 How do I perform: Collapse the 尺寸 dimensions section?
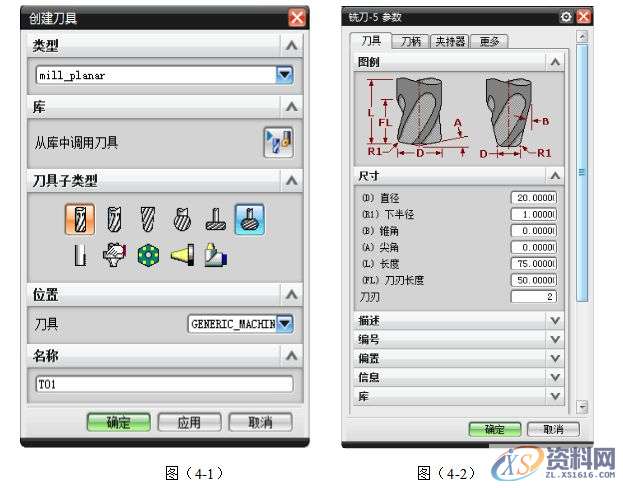click(555, 176)
